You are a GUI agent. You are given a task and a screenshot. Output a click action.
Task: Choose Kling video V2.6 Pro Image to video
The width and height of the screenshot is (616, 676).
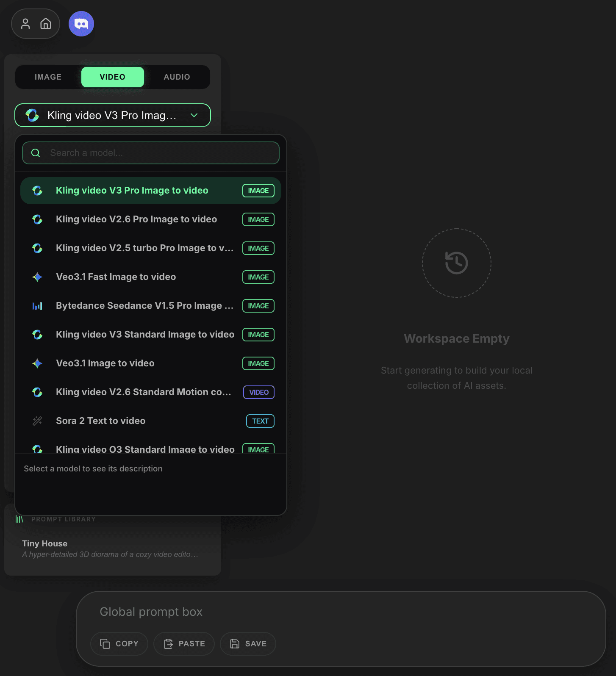(151, 219)
